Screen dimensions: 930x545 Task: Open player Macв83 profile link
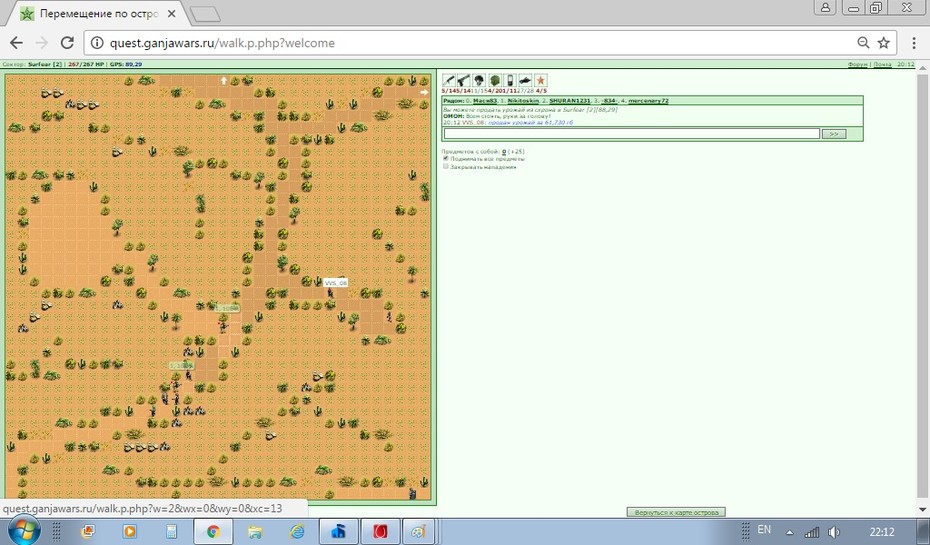coord(485,101)
